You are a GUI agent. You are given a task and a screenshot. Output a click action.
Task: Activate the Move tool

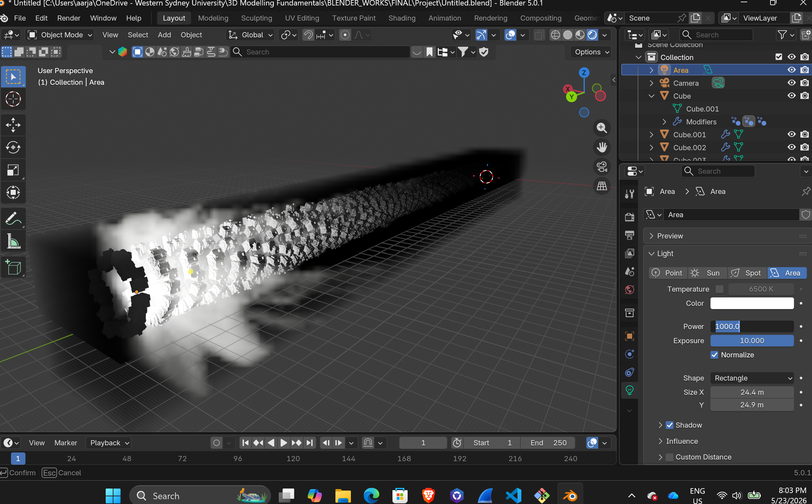[x=13, y=125]
